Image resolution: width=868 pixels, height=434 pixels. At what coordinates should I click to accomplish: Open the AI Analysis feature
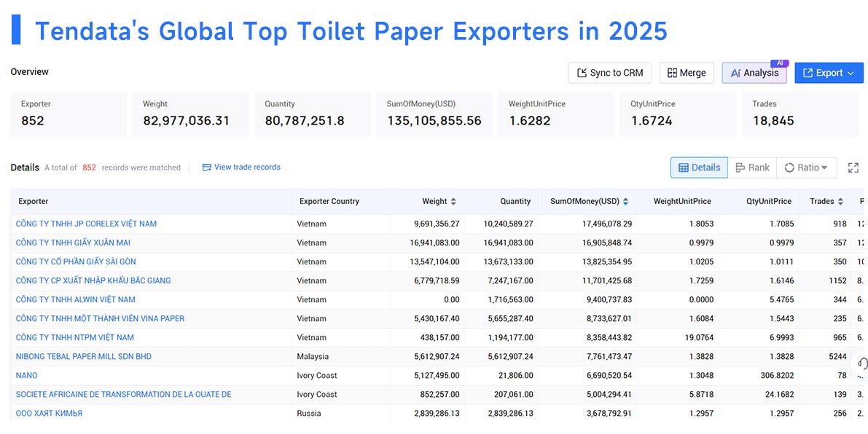click(x=754, y=73)
